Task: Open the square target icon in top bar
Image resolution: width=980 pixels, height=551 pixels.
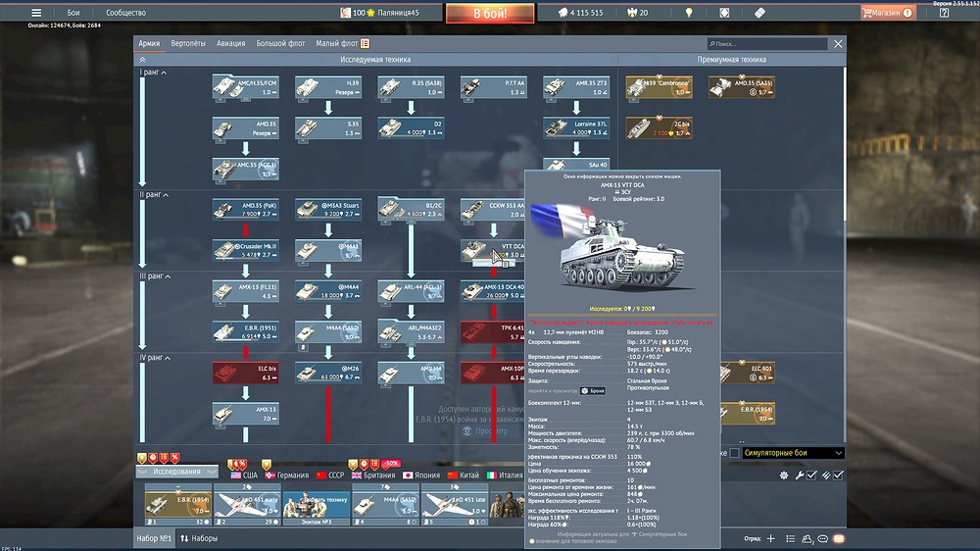Action: [724, 13]
